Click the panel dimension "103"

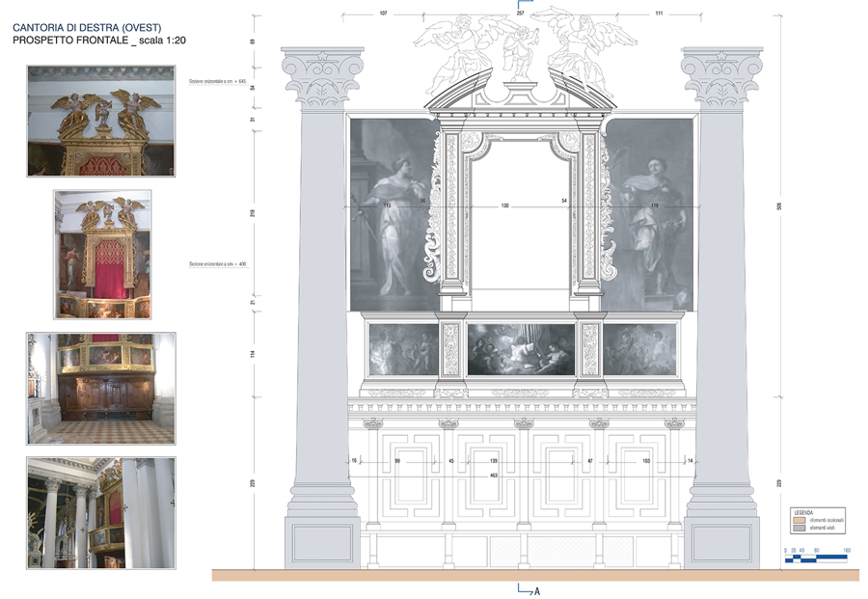[x=646, y=461]
